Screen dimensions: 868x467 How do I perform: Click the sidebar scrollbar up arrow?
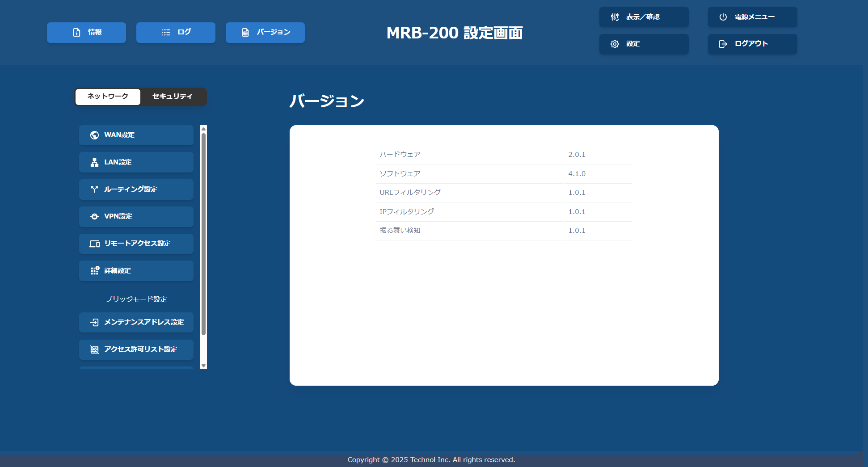click(x=203, y=129)
